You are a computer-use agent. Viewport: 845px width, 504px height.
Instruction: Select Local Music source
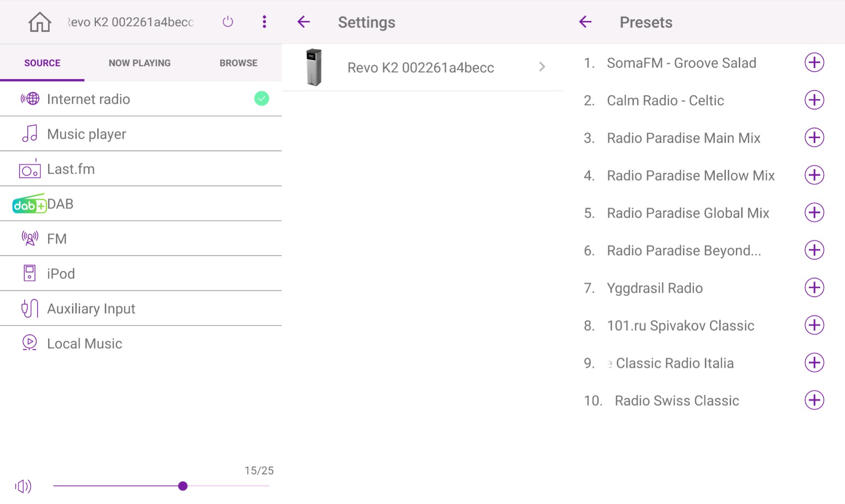coord(84,344)
